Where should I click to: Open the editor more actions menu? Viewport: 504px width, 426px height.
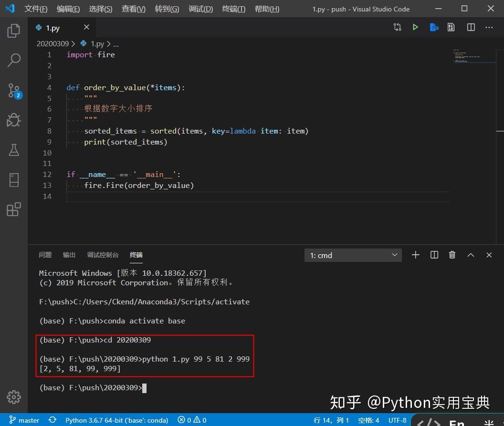(x=489, y=27)
